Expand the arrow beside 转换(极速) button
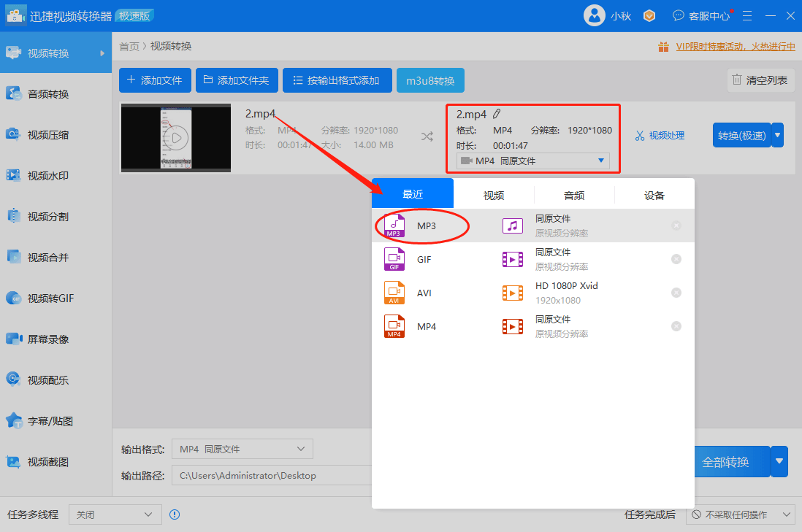Image resolution: width=802 pixels, height=532 pixels. 777,136
